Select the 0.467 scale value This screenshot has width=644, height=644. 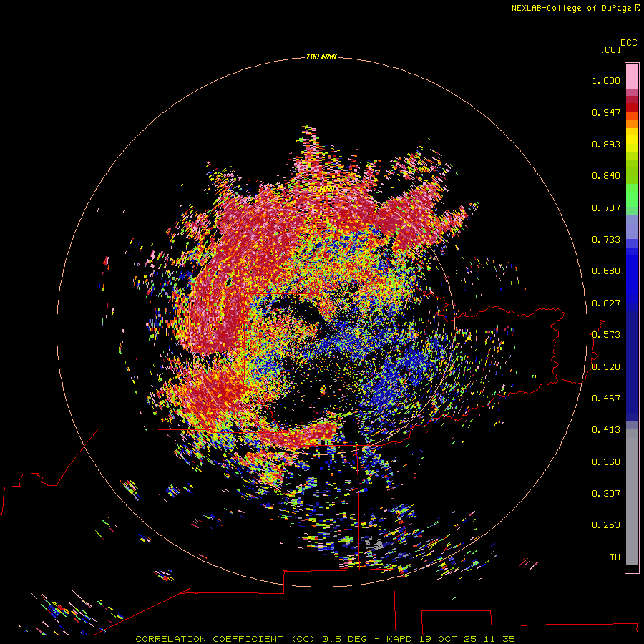606,399
